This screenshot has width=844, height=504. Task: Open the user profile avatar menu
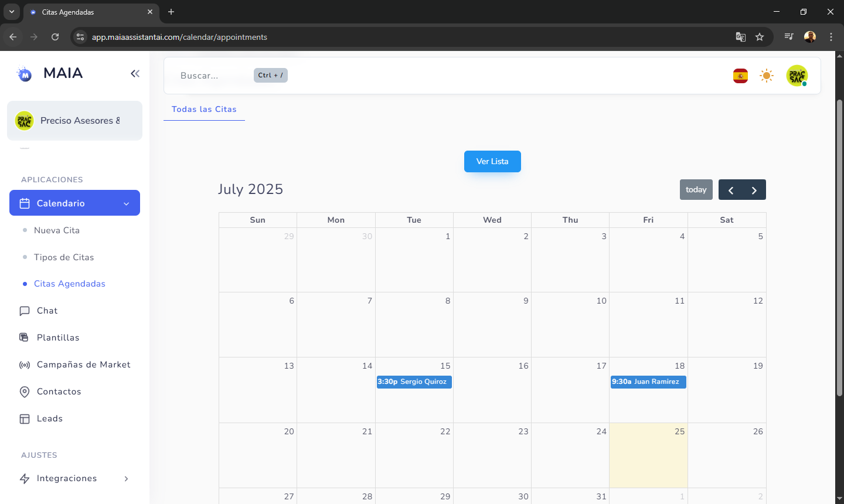click(797, 76)
